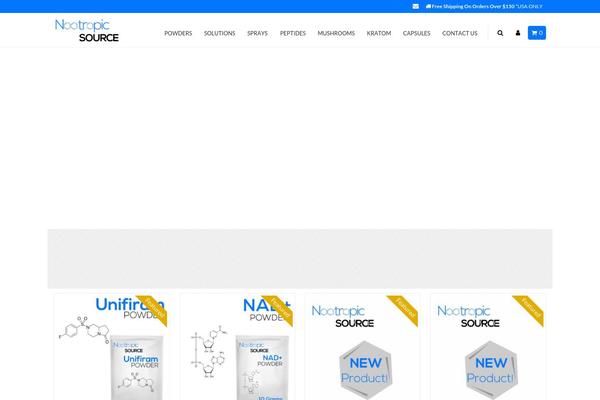Open the third New Product card
Image resolution: width=600 pixels, height=400 pixels.
(362, 347)
